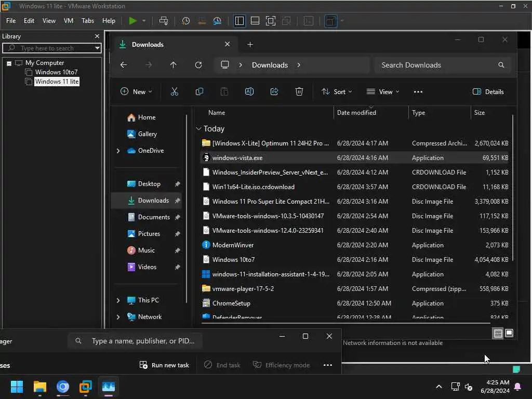532x399 pixels.
Task: Select the ModernWinver application file
Action: point(354,245)
